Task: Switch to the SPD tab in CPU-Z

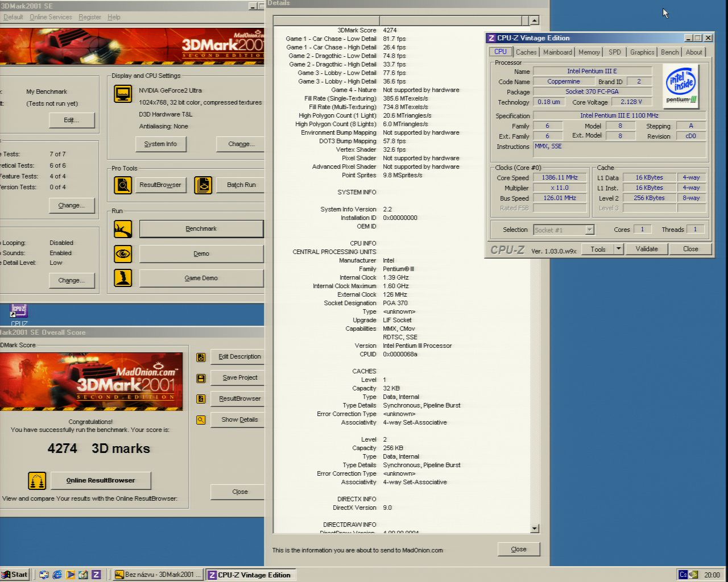Action: pyautogui.click(x=615, y=52)
